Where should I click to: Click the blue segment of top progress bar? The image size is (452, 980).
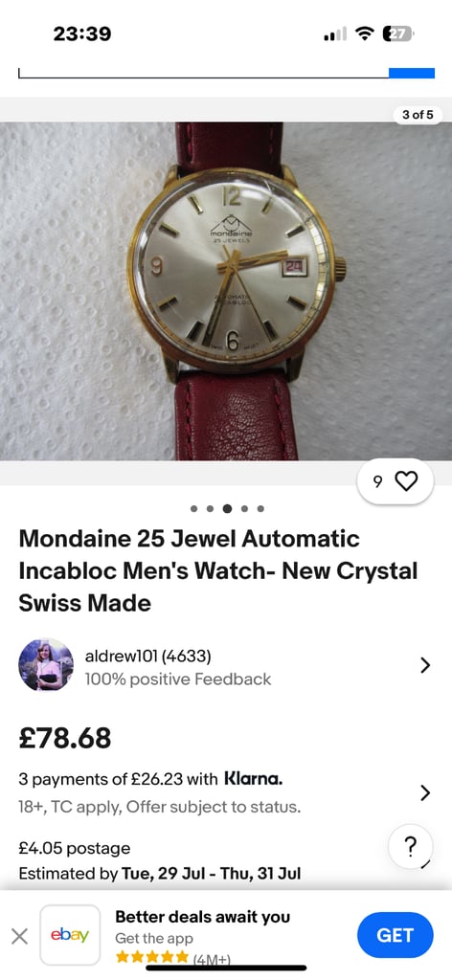[412, 73]
